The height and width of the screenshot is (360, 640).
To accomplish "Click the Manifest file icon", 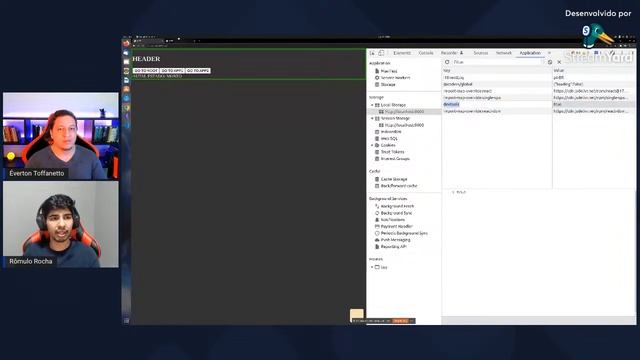I will (x=377, y=71).
